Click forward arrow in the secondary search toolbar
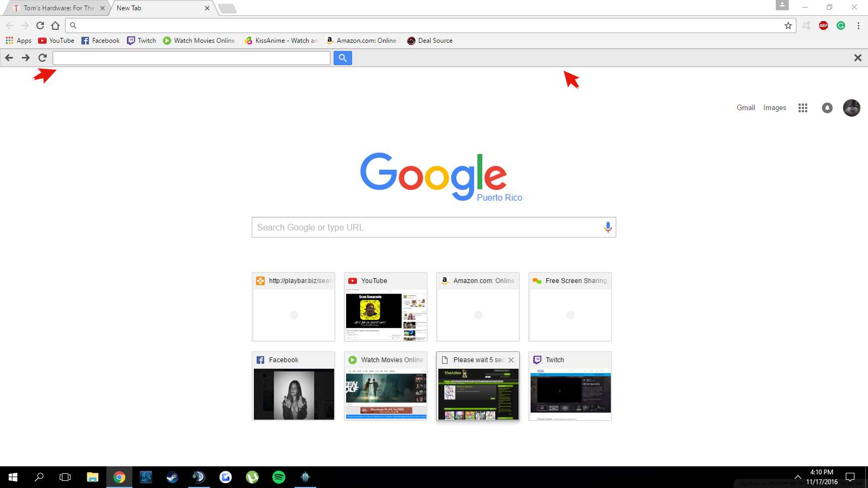Viewport: 868px width, 488px height. 25,57
